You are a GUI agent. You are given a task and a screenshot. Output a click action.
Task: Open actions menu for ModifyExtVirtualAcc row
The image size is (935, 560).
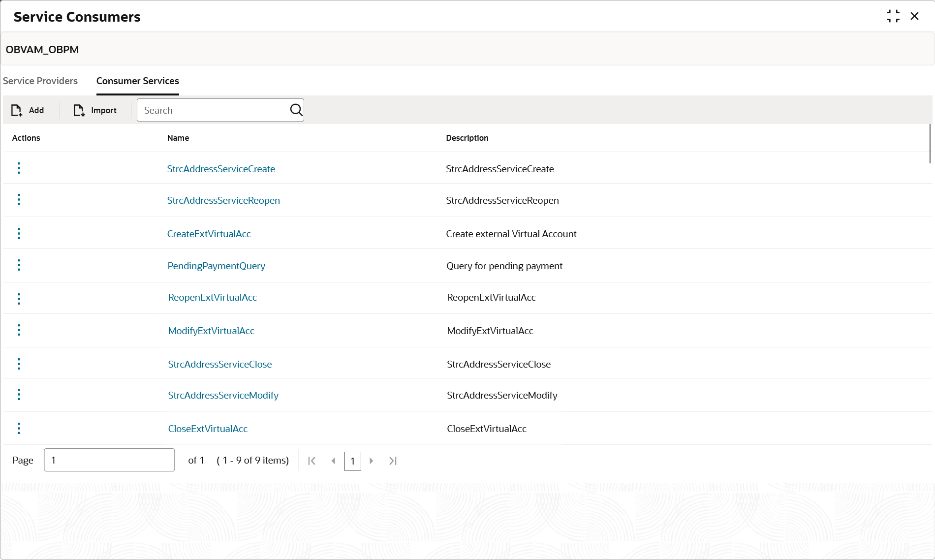(19, 330)
